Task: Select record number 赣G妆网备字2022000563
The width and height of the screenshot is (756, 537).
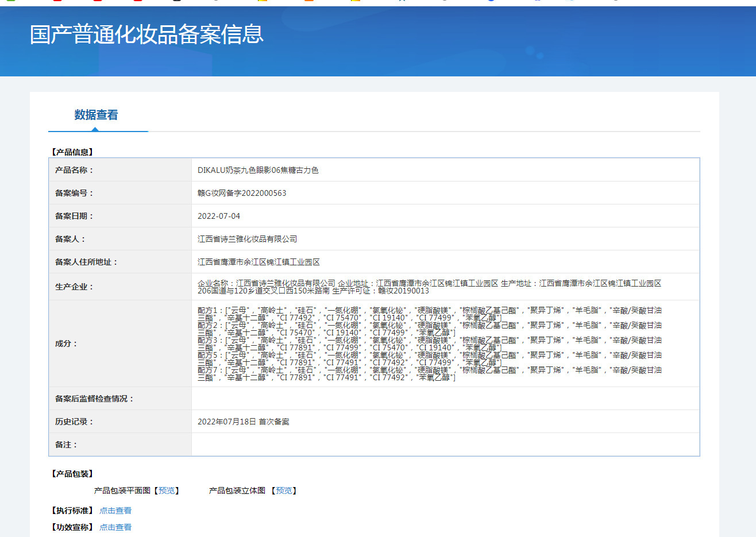Action: coord(242,193)
